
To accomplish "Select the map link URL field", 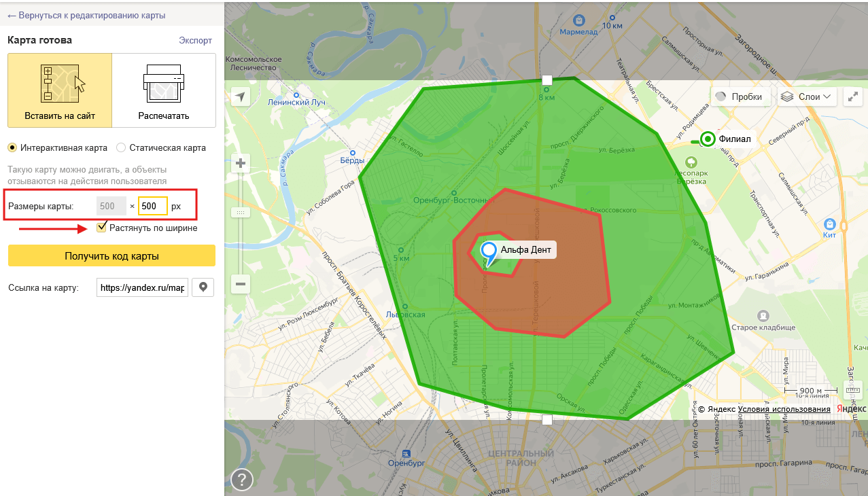I will 141,287.
